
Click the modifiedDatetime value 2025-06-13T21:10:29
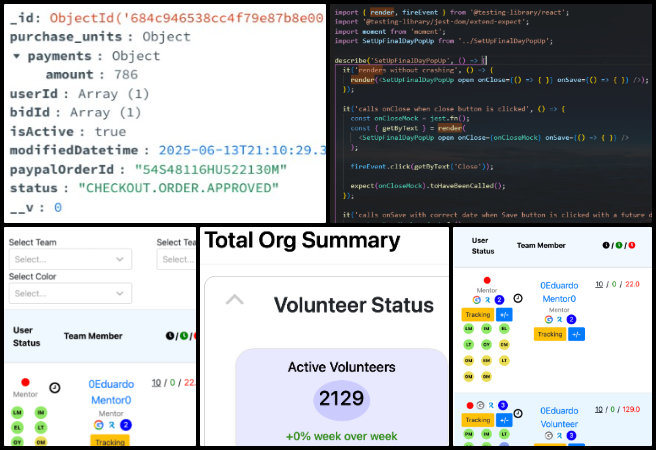coord(242,150)
